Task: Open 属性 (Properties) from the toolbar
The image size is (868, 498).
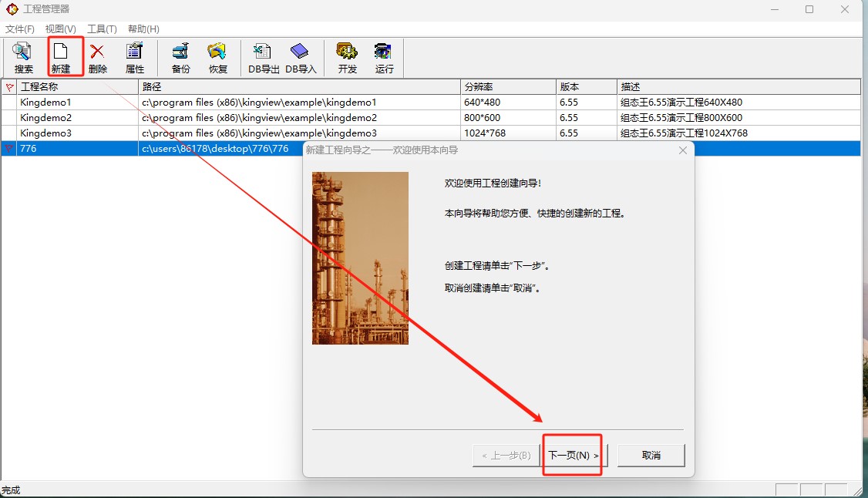Action: click(x=135, y=58)
